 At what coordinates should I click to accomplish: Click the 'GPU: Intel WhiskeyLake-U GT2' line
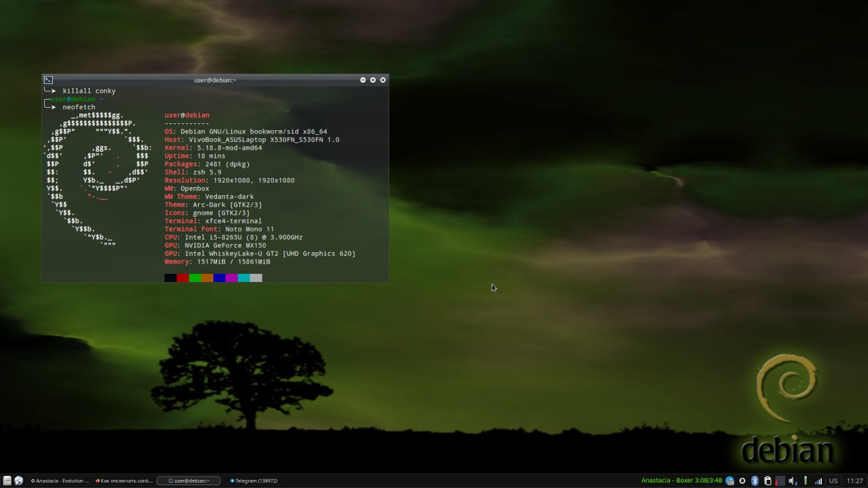pos(260,253)
